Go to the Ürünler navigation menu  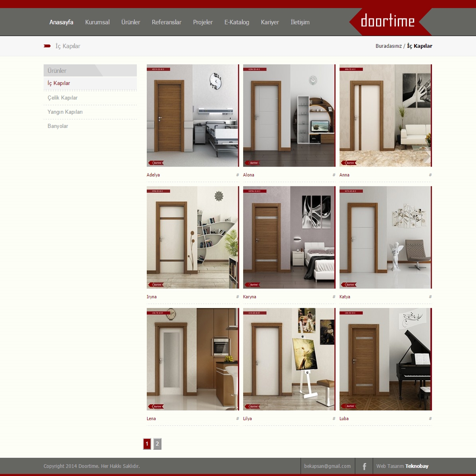(131, 22)
